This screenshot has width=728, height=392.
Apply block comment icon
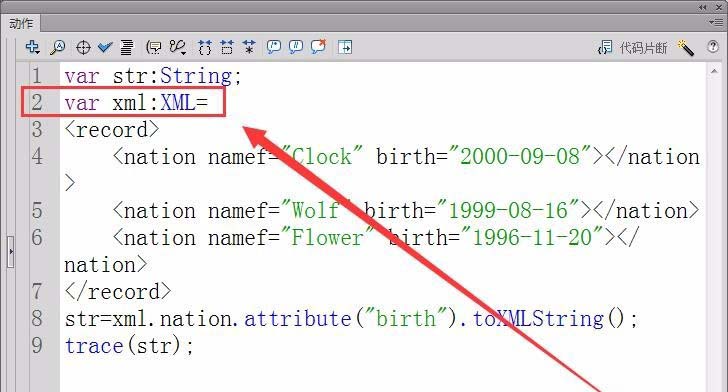[x=273, y=47]
